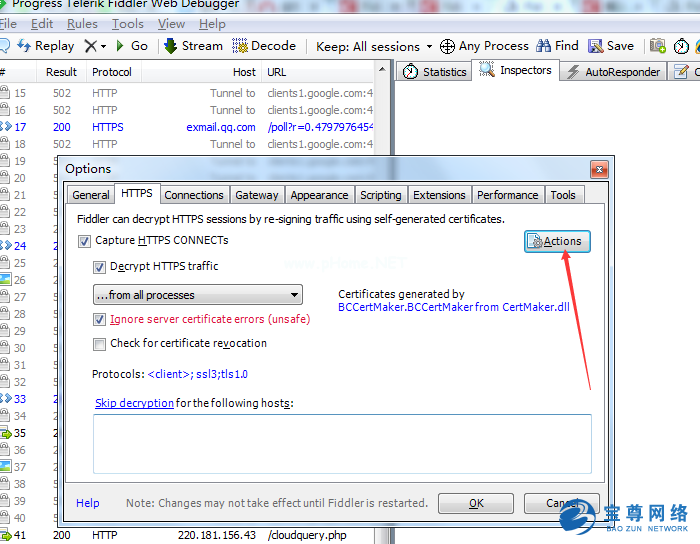Close the Options dialog with X
The image size is (700, 544).
pyautogui.click(x=599, y=170)
